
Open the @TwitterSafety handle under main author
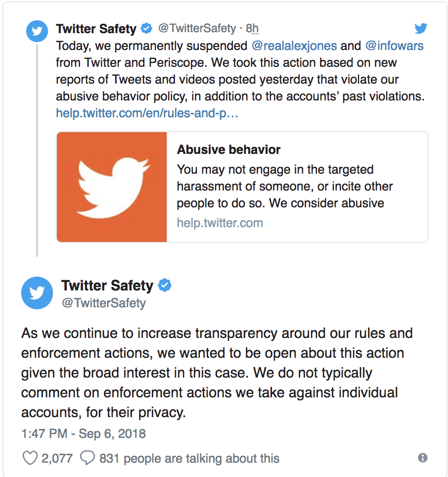point(104,303)
